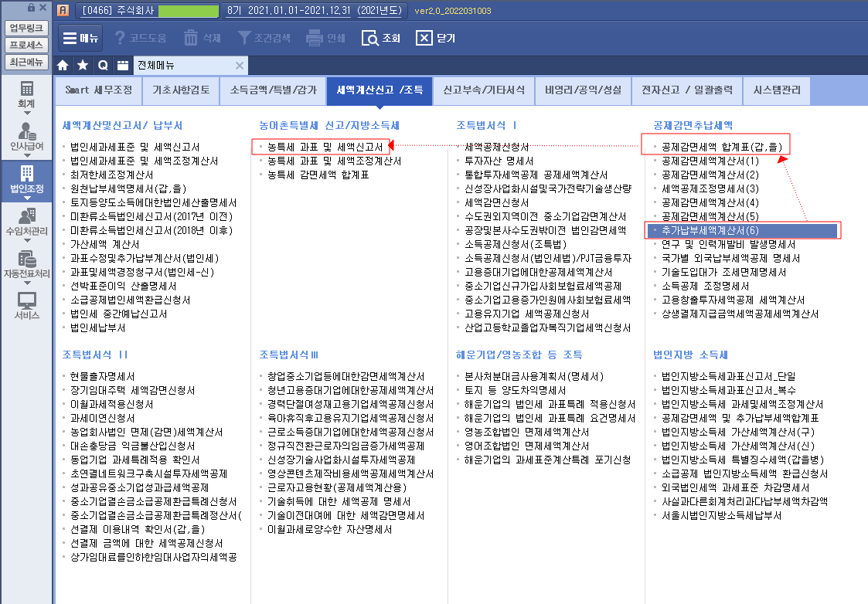Click the home icon in tab bar
Viewport: 868px width, 604px height.
pos(63,65)
